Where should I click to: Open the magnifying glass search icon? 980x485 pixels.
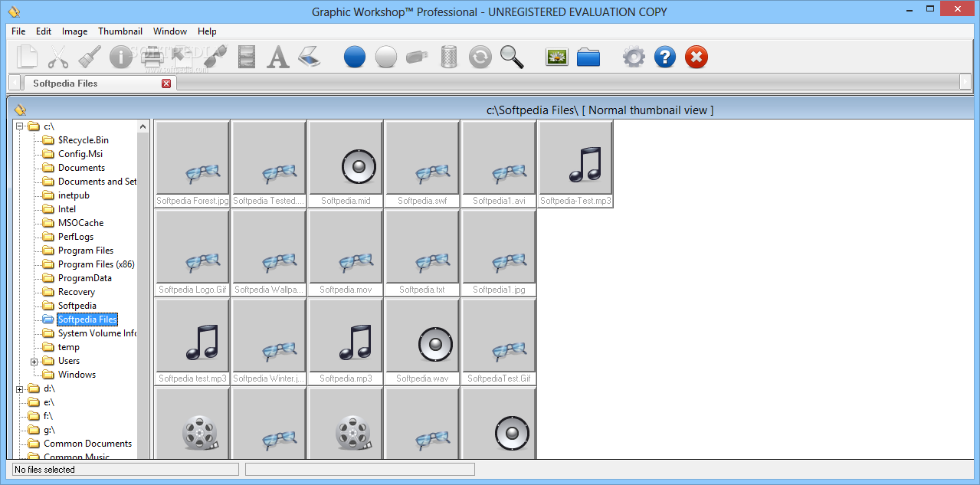tap(512, 57)
